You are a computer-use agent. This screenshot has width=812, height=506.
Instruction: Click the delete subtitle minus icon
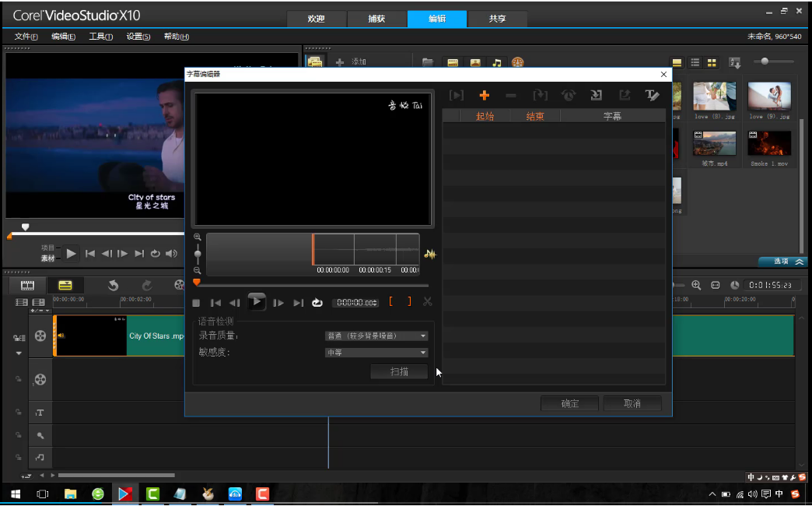(510, 96)
